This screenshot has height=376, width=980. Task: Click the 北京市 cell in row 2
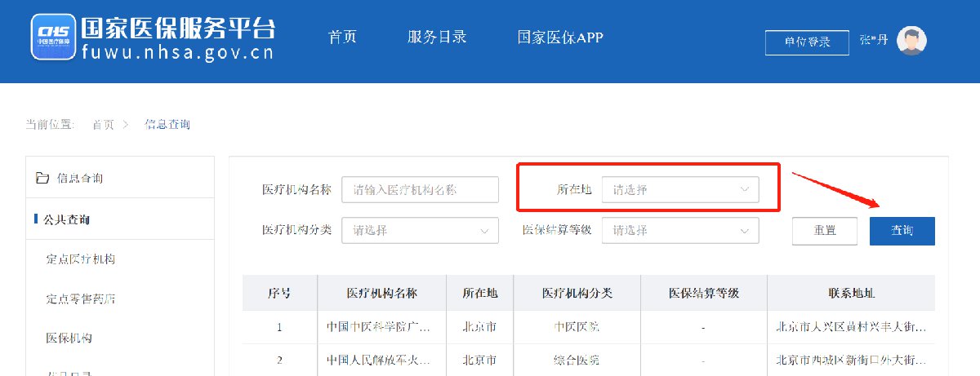click(x=480, y=360)
